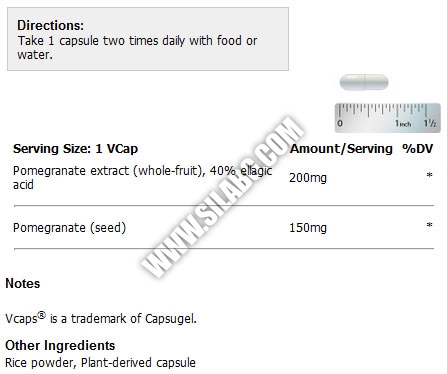
Task: Click the Amount/Serving column header
Action: coord(341,149)
